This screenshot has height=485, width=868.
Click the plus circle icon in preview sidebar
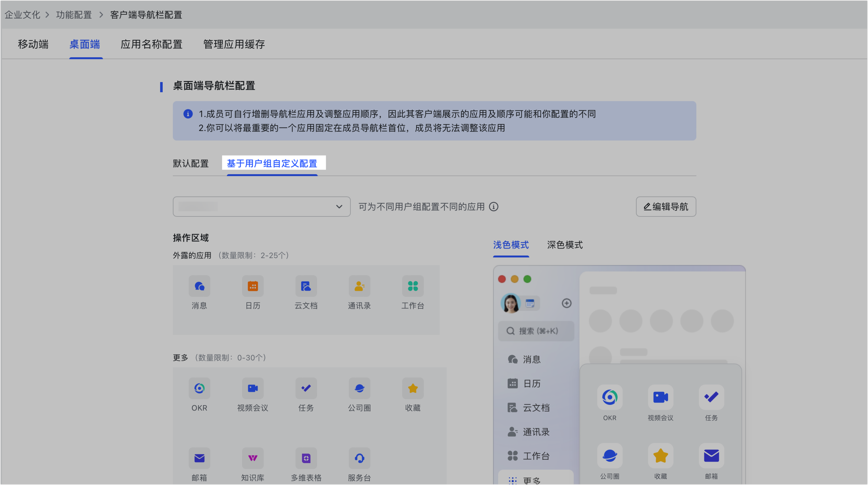(x=566, y=303)
